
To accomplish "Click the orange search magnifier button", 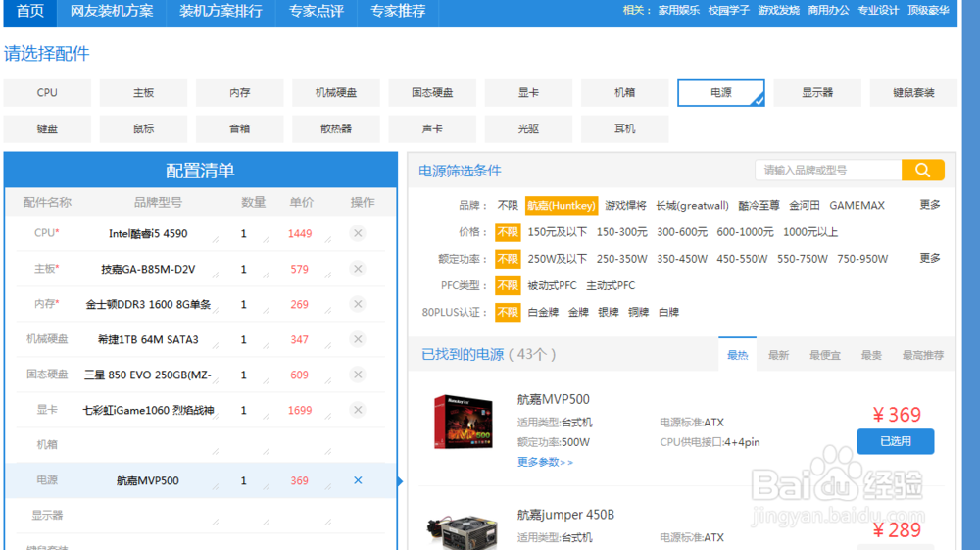I will click(922, 170).
